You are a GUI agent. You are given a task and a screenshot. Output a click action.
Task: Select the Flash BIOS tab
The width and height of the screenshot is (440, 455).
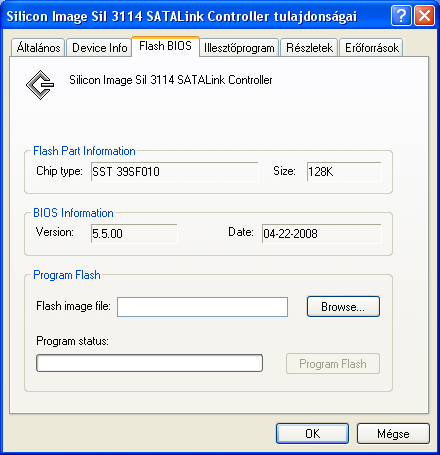pos(165,46)
